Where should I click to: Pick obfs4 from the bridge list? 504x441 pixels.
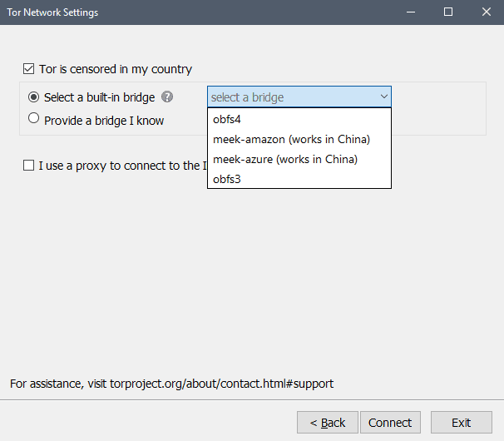299,119
